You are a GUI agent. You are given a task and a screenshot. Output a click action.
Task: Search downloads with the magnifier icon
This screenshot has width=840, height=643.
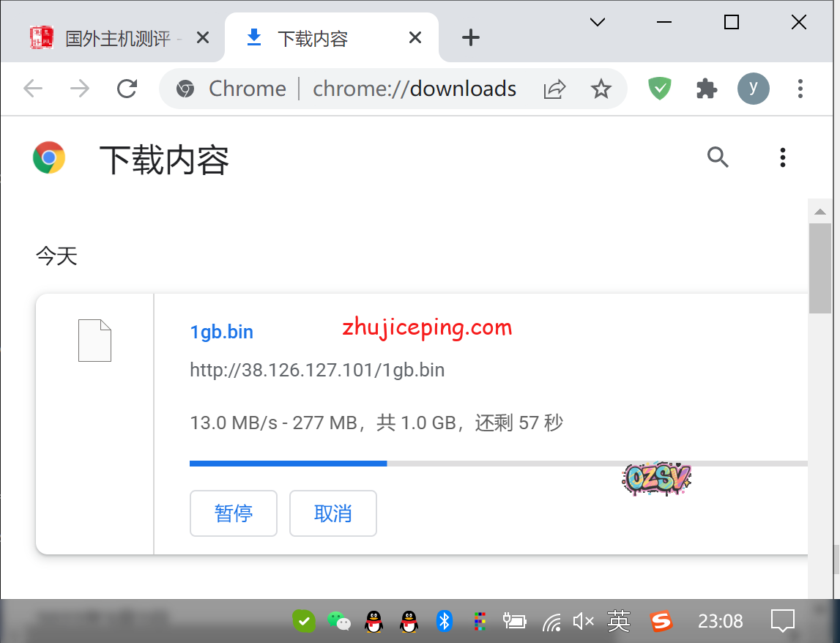[717, 157]
